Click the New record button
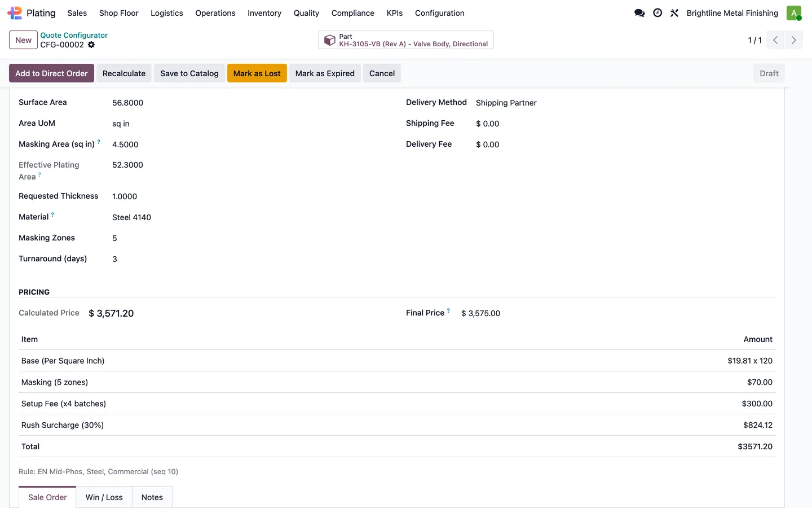812x508 pixels. [x=24, y=40]
